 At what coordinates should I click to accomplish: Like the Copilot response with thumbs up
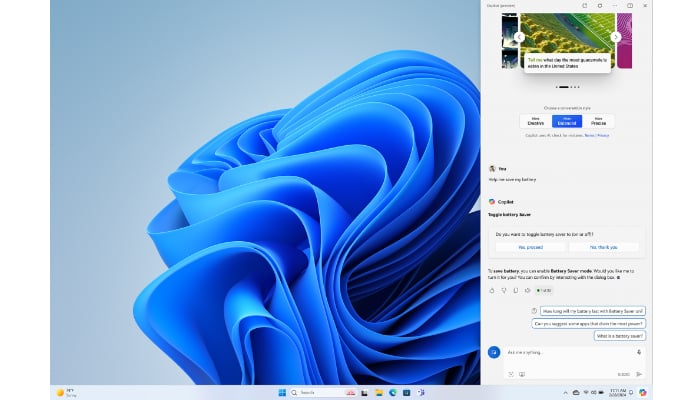pyautogui.click(x=492, y=291)
